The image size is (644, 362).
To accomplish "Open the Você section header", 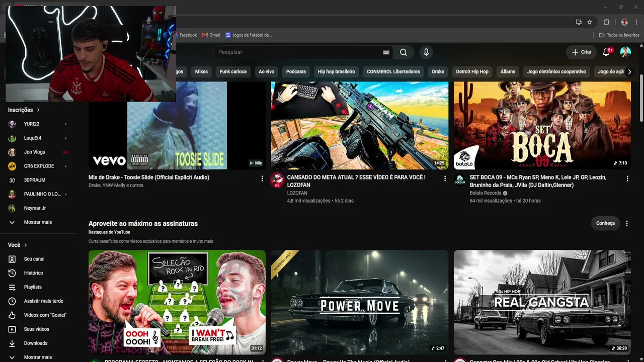I will click(18, 245).
